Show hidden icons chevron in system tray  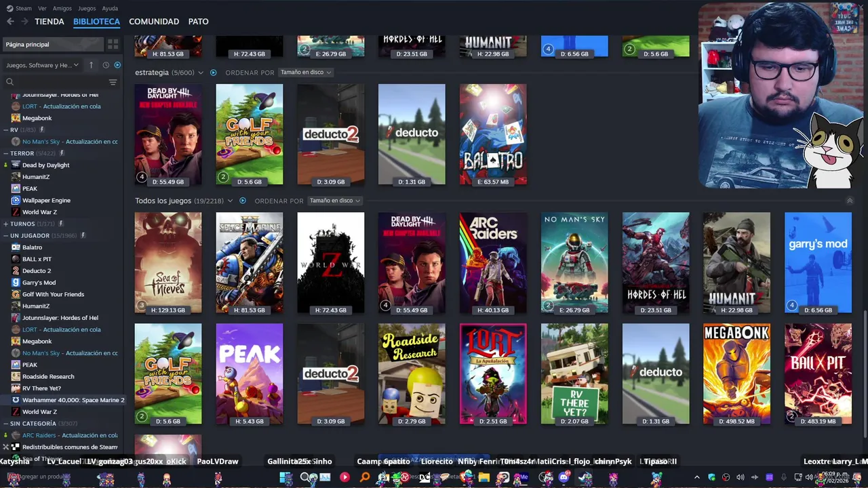click(696, 478)
